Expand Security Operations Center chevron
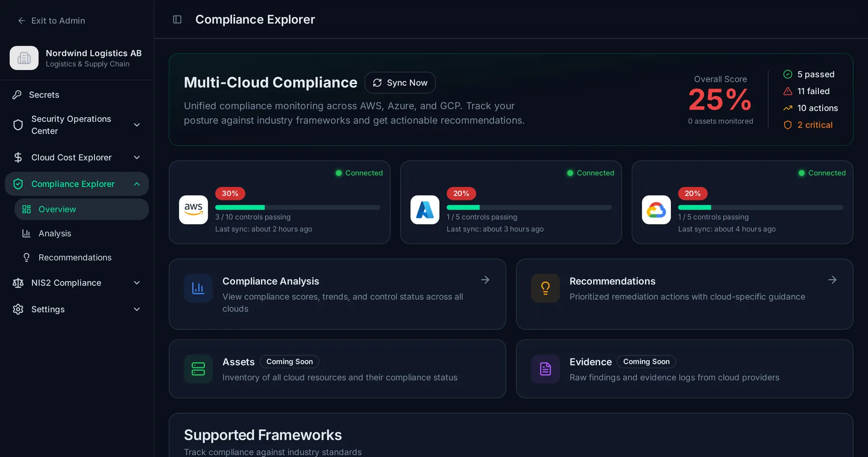This screenshot has width=868, height=457. pos(137,125)
